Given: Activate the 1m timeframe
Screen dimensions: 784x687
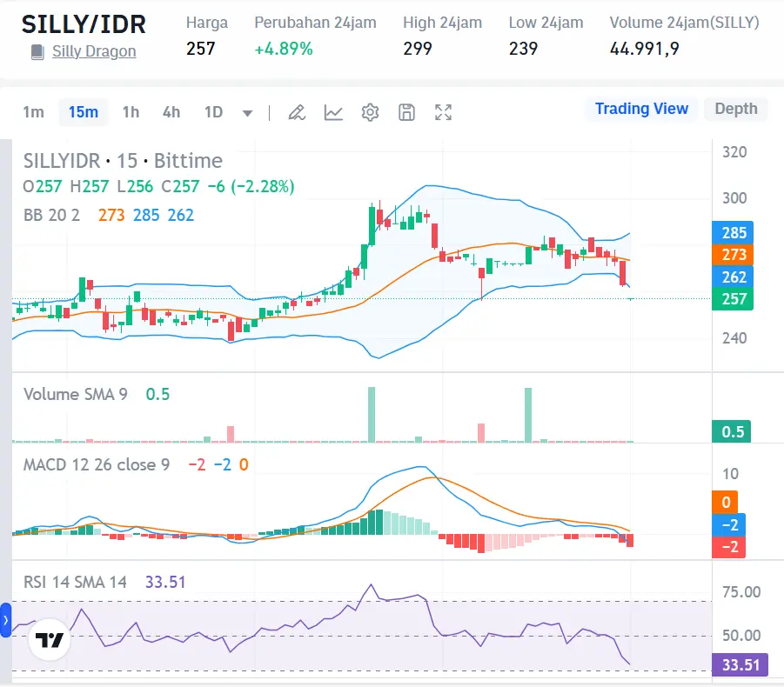Looking at the screenshot, I should click(x=33, y=112).
